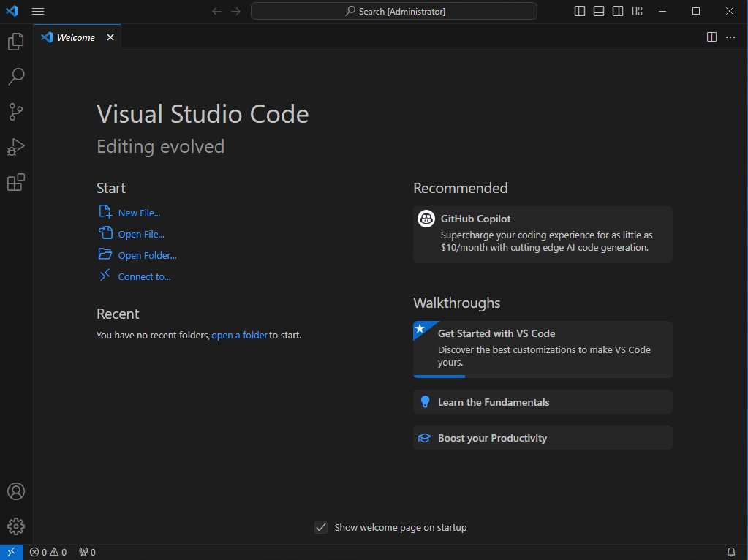748x560 pixels.
Task: Click the Search [Administrator] command center
Action: coord(394,11)
